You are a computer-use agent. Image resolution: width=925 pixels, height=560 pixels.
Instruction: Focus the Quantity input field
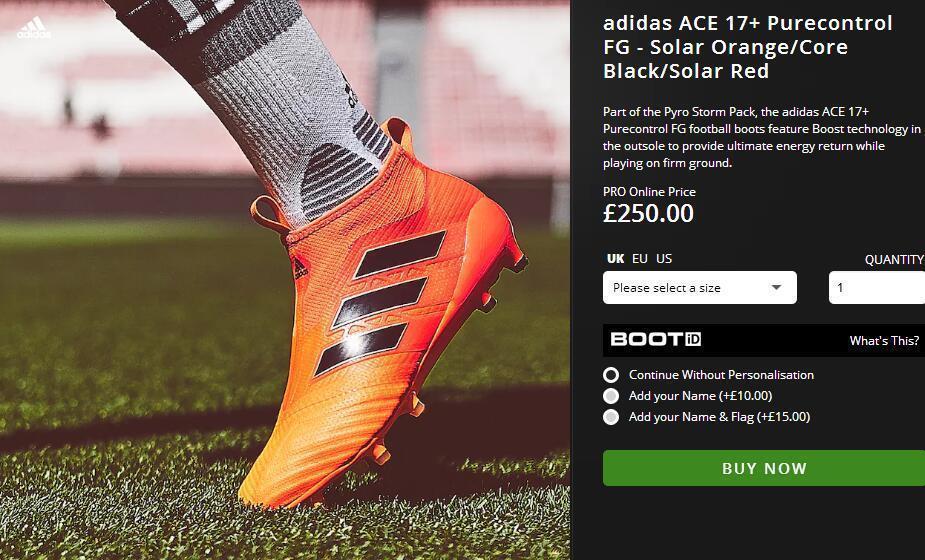click(x=876, y=288)
